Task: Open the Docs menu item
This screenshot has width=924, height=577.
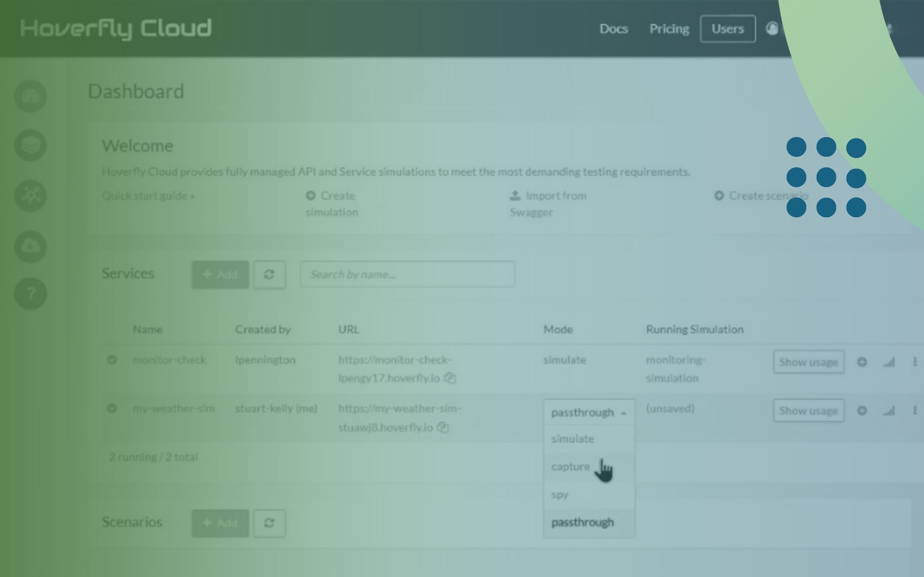Action: 613,29
